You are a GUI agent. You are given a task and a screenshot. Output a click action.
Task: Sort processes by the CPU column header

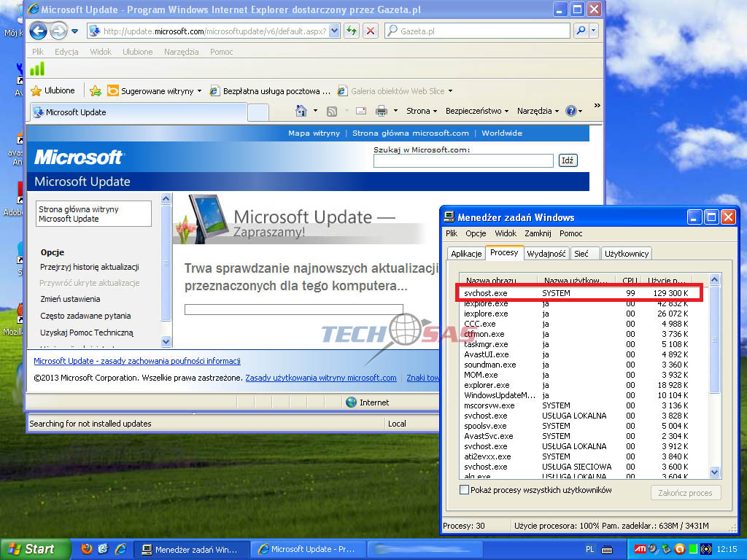point(629,280)
